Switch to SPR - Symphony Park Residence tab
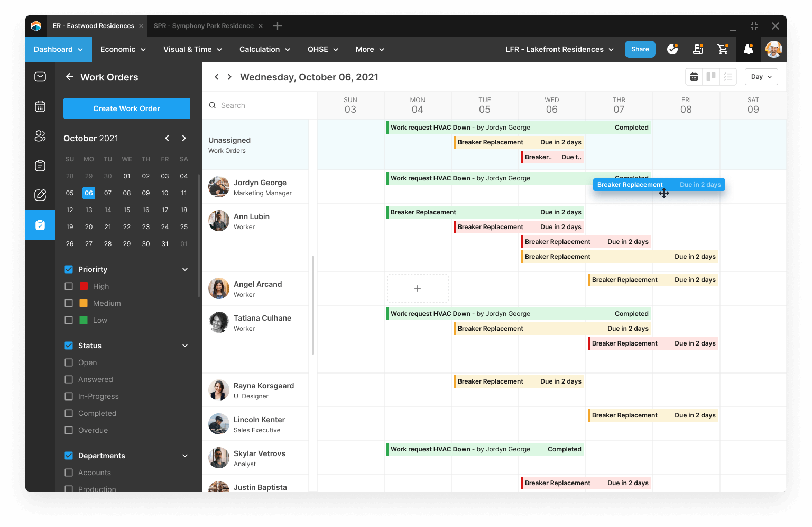 [204, 26]
